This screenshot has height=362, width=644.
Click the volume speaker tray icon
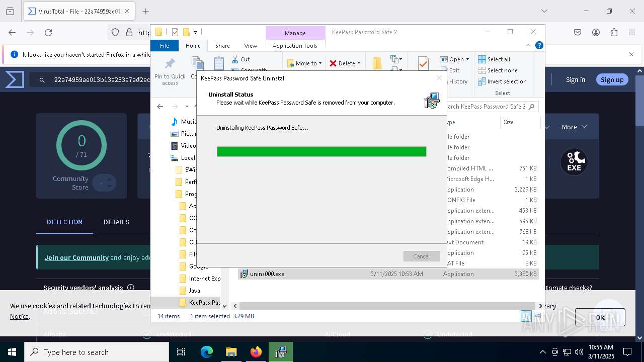579,352
